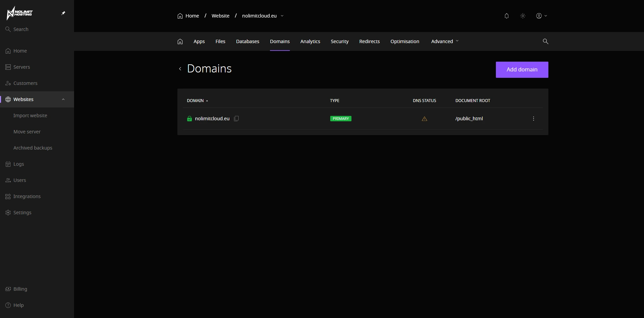Click the website overview home icon tab
Screen dimensions: 644x318
pos(180,41)
